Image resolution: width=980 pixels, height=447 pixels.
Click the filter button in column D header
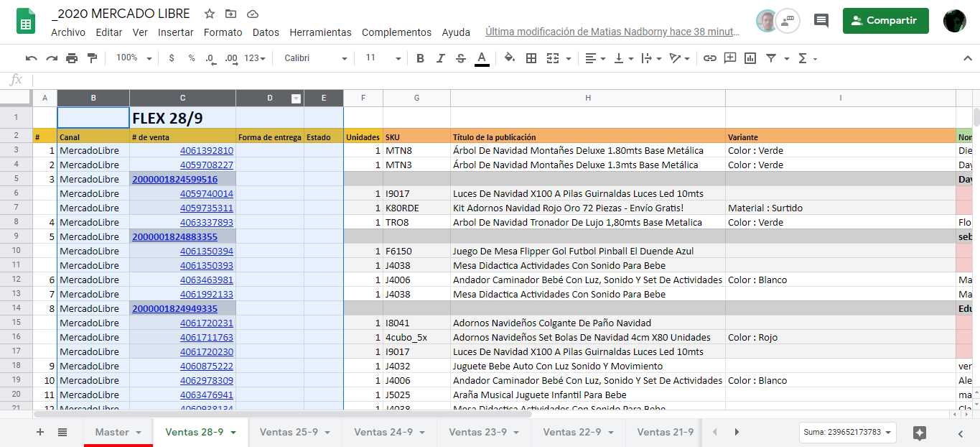[x=296, y=98]
